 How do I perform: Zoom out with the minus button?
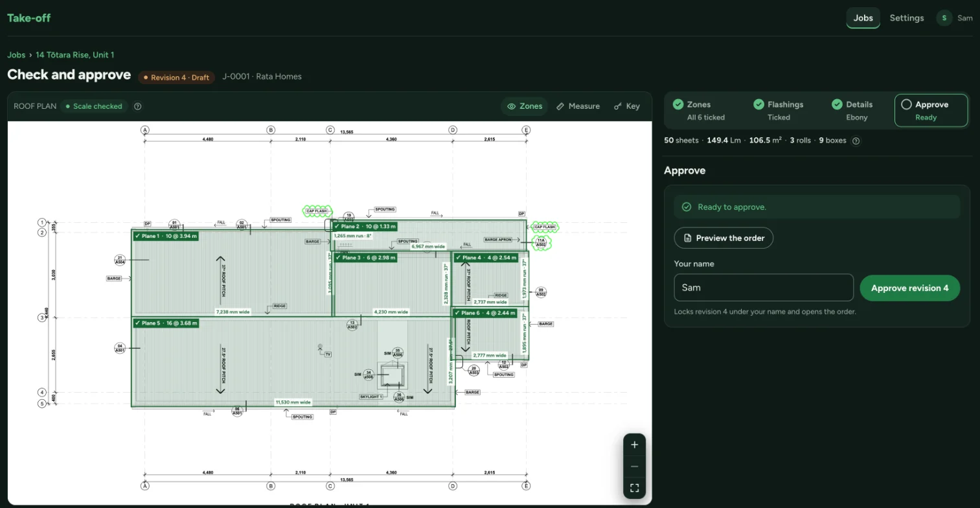point(634,467)
